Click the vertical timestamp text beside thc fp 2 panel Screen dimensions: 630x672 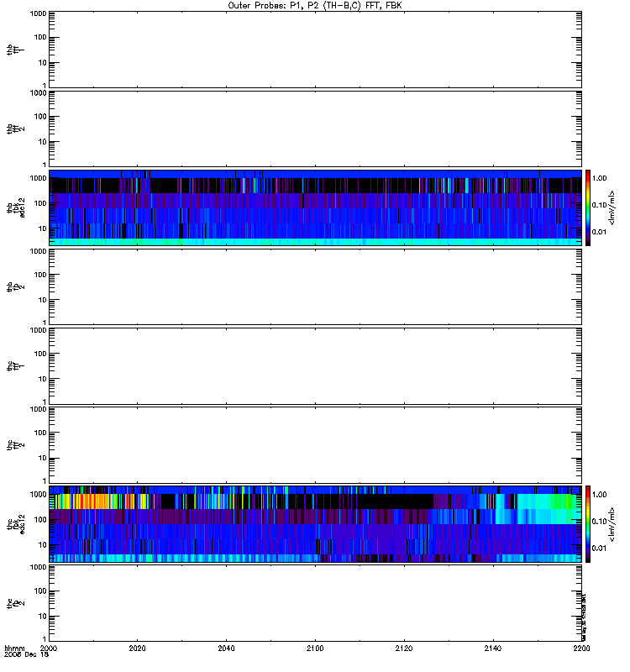[x=584, y=617]
